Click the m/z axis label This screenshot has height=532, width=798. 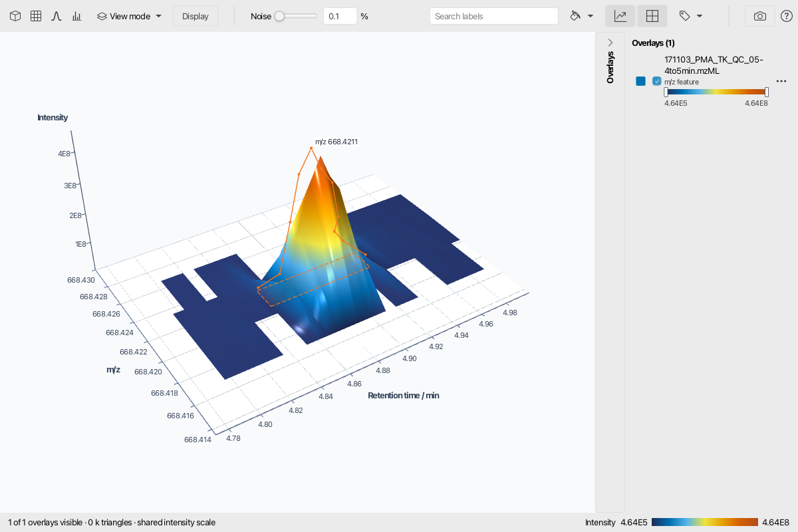click(x=113, y=369)
